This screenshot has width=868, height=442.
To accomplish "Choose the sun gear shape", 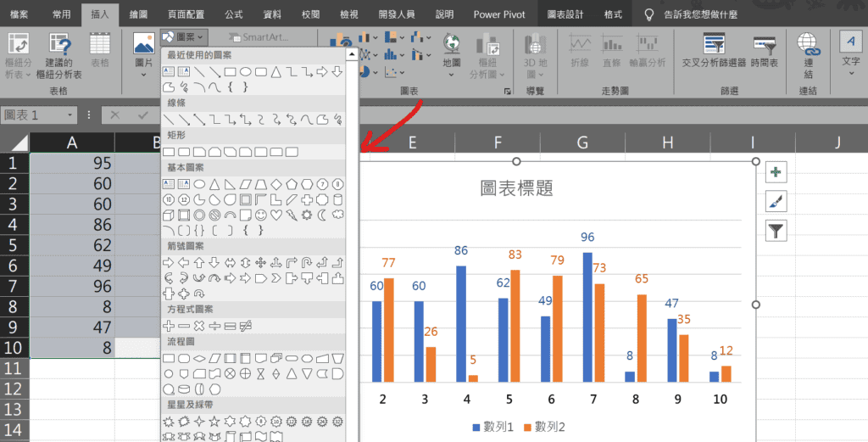I will (307, 215).
